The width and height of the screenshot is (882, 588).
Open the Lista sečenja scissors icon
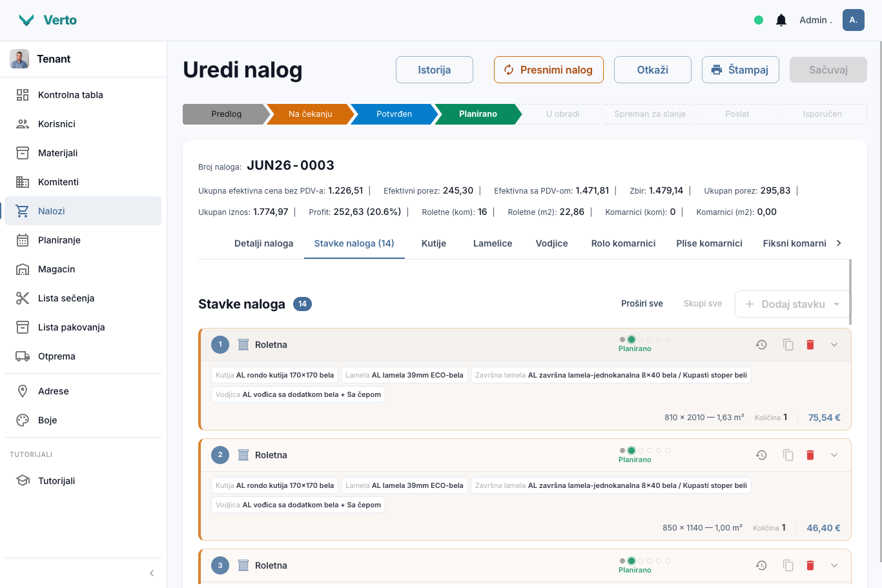coord(23,298)
